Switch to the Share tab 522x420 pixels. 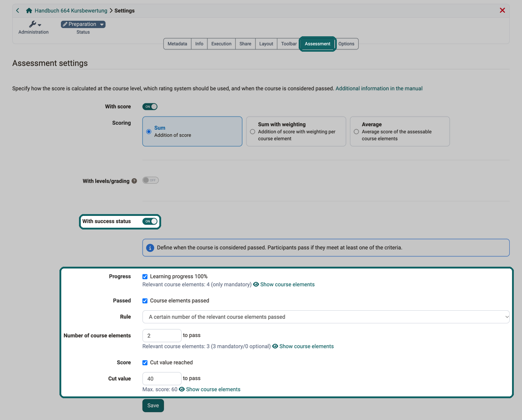point(246,44)
